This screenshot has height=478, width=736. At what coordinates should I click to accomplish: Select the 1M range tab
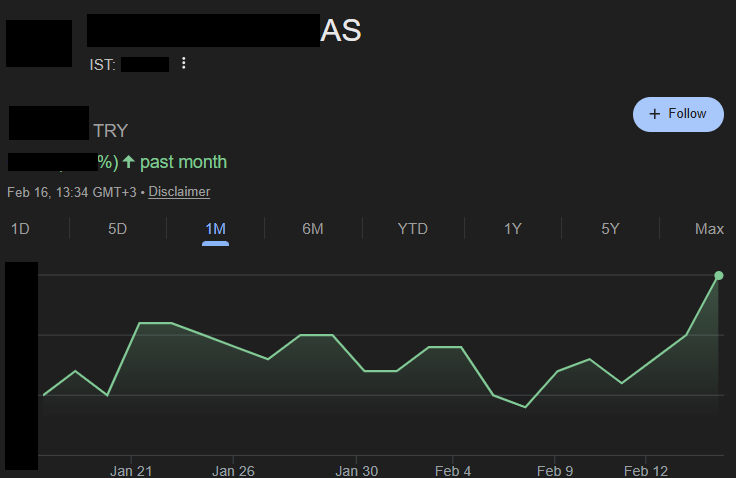point(215,229)
